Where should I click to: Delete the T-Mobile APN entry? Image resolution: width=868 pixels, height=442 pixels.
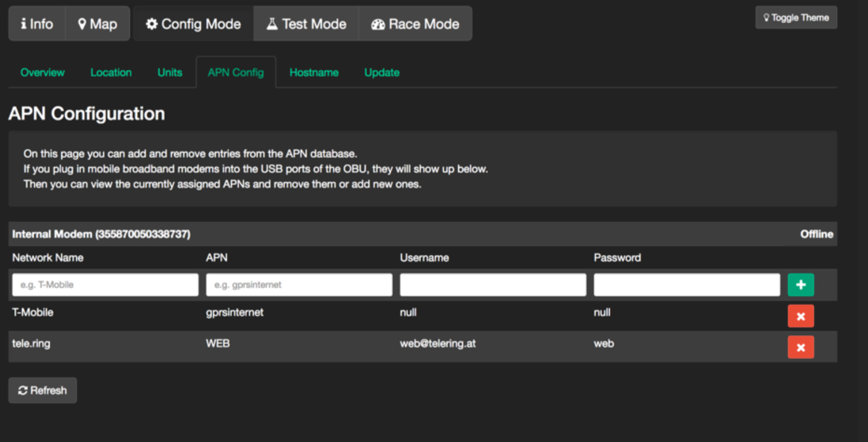tap(800, 317)
